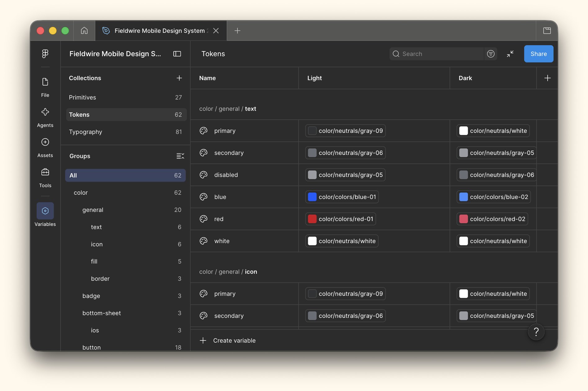The width and height of the screenshot is (588, 391).
Task: Click Light value white of white row
Action: pos(342,241)
